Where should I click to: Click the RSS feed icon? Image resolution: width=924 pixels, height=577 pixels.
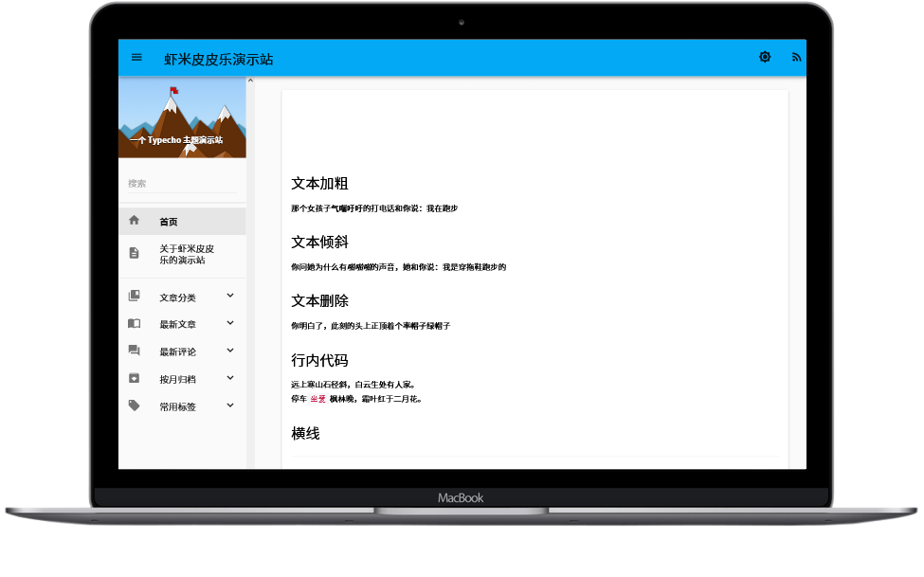click(x=796, y=58)
